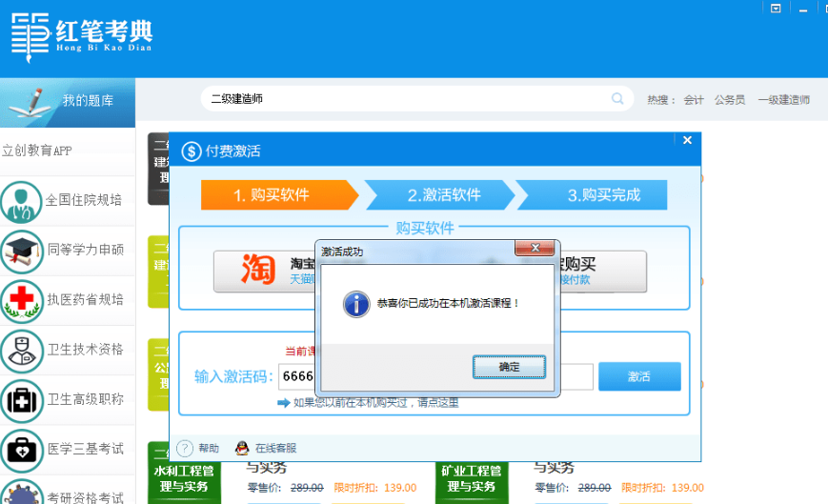
Task: Click the blue info icon in dialog
Action: coord(356,304)
